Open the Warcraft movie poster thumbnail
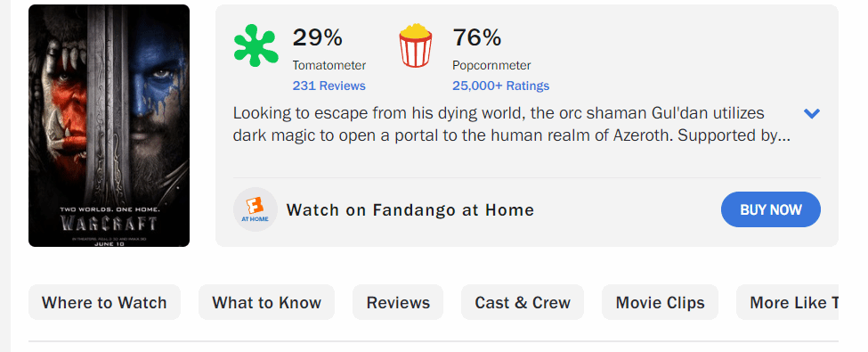Image resolution: width=868 pixels, height=352 pixels. (x=109, y=126)
